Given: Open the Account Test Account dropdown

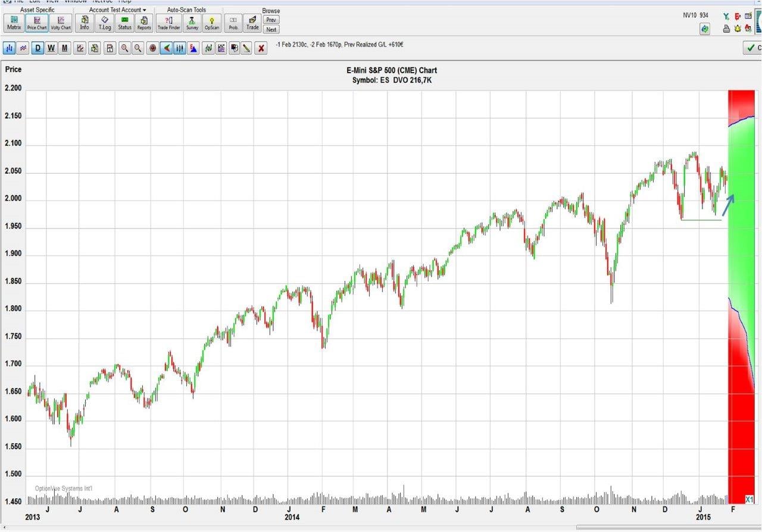Looking at the screenshot, I should [117, 10].
